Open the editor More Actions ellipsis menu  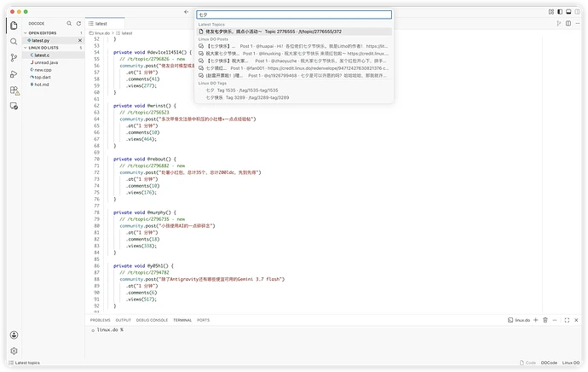pos(578,23)
